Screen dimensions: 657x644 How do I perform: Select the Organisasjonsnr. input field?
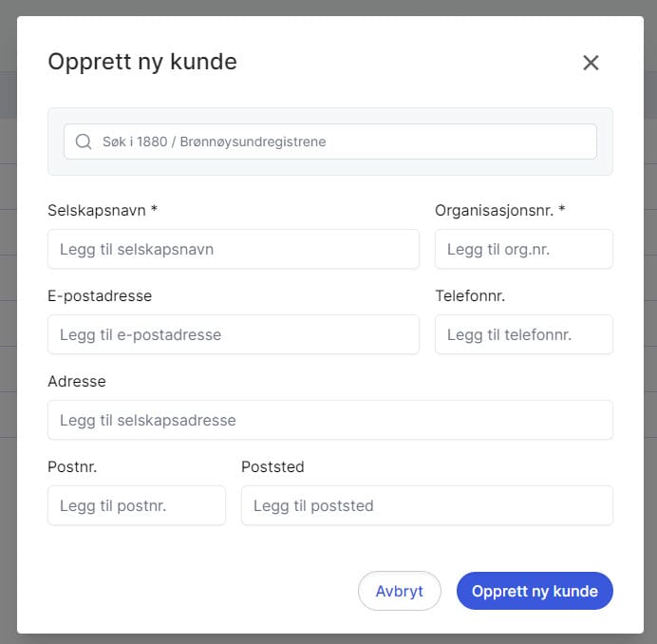(523, 249)
